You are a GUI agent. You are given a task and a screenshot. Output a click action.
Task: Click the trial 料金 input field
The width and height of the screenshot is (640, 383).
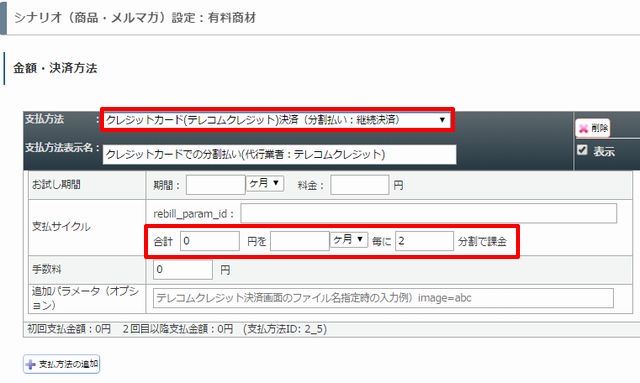click(360, 185)
